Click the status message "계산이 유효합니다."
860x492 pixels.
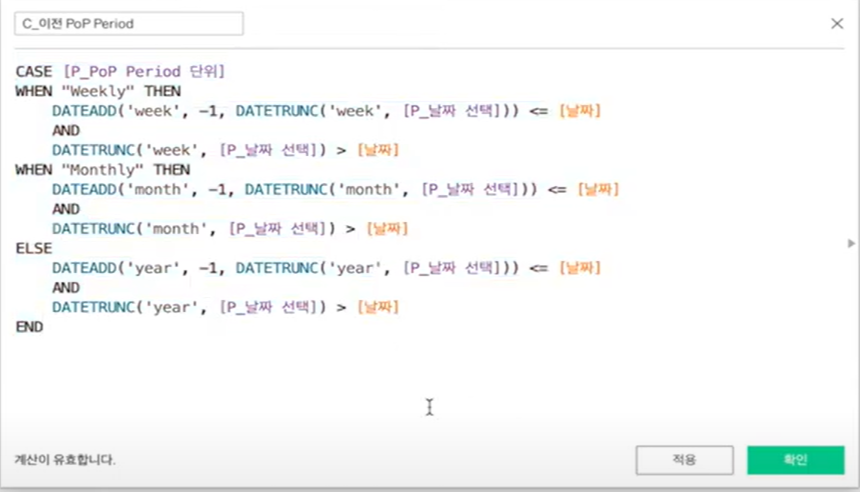coord(65,460)
